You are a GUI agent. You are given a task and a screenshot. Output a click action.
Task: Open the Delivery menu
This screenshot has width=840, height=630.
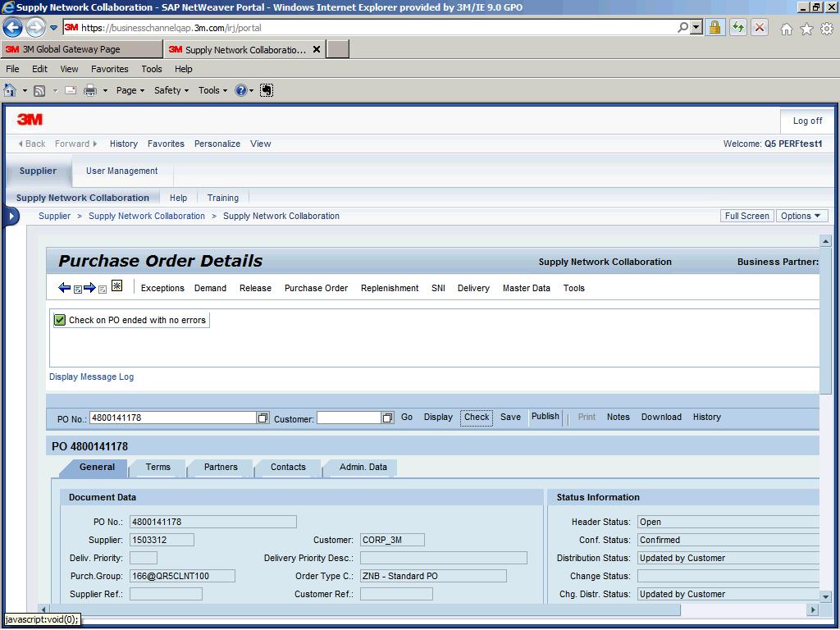[473, 288]
